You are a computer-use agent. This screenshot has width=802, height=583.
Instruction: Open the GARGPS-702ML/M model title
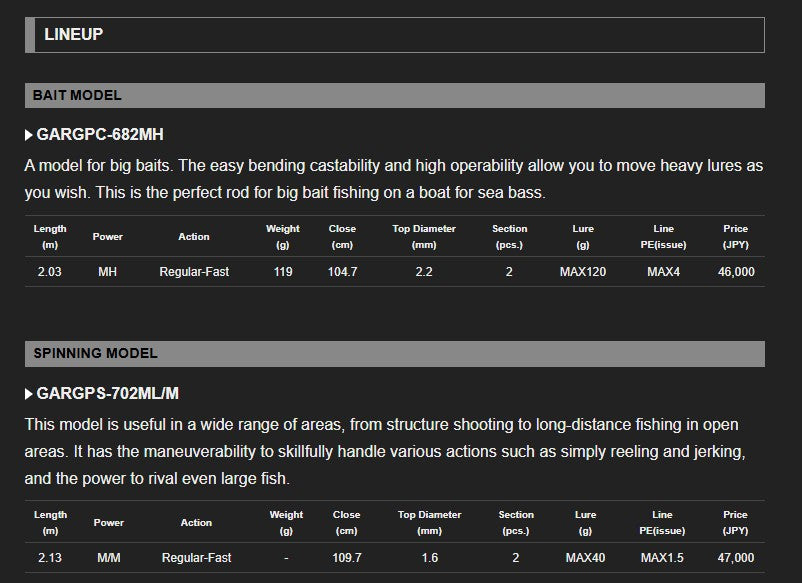coord(108,394)
